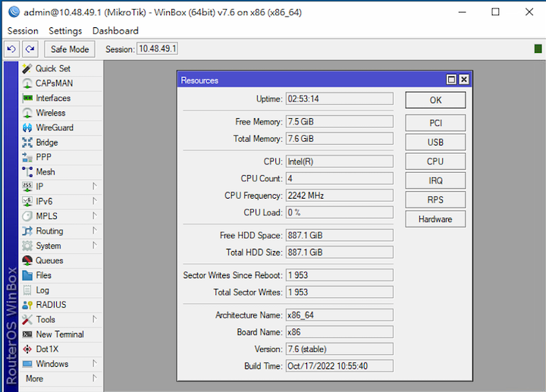This screenshot has width=546, height=392.
Task: Expand the System submenu arrow
Action: (95, 246)
